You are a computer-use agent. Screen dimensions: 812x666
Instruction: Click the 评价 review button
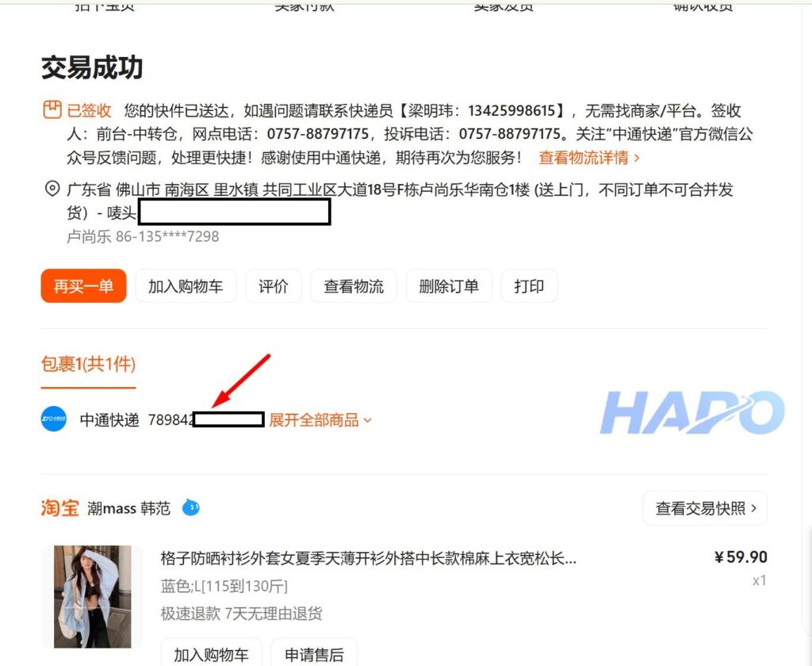(x=274, y=286)
